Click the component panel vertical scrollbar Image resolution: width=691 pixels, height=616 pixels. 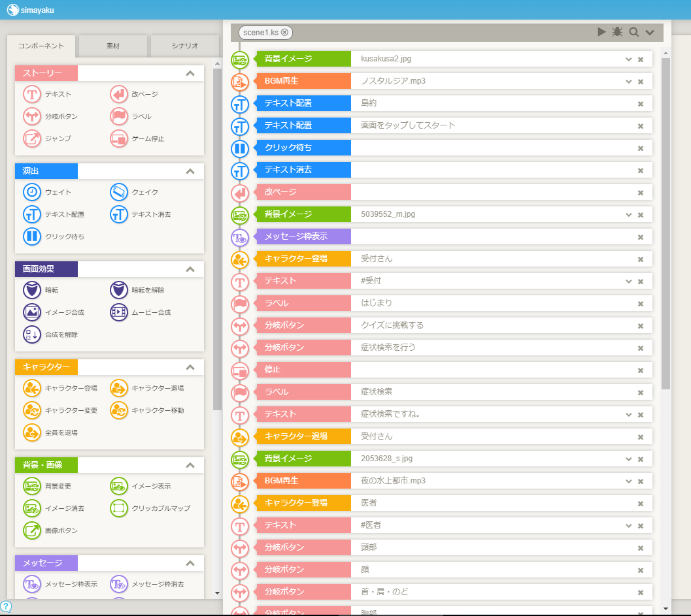(x=217, y=239)
